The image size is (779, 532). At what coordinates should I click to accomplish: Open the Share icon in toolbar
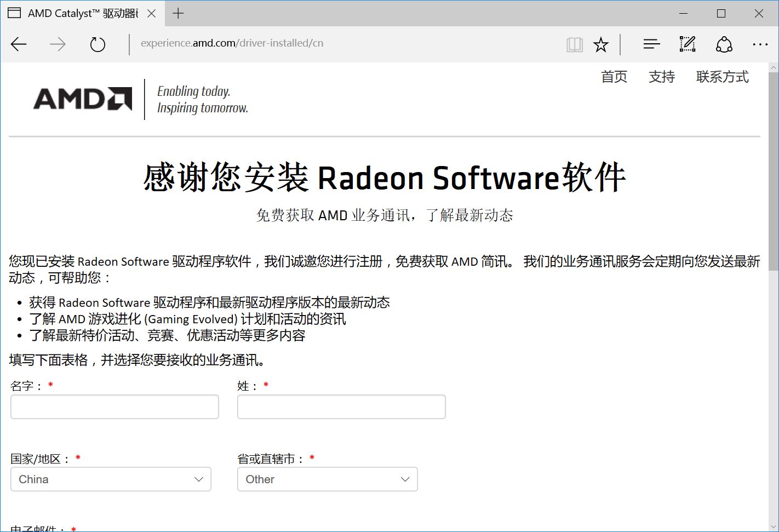tap(724, 44)
